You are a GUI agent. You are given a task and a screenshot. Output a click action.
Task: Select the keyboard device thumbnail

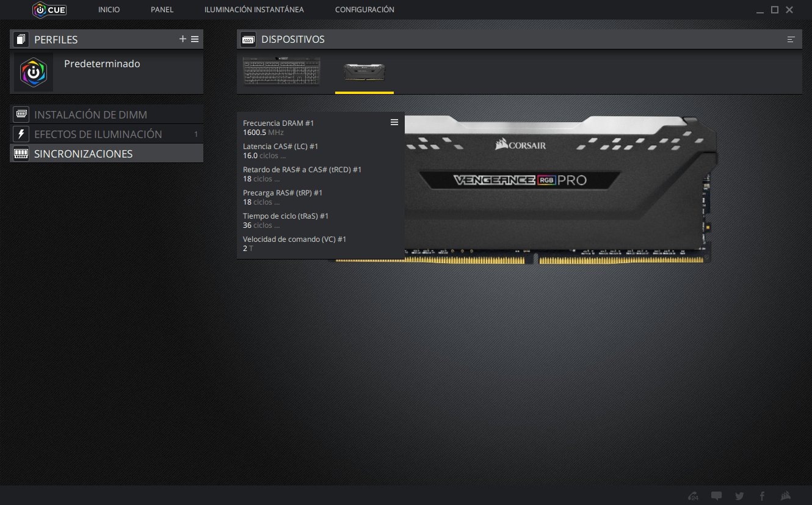point(281,72)
